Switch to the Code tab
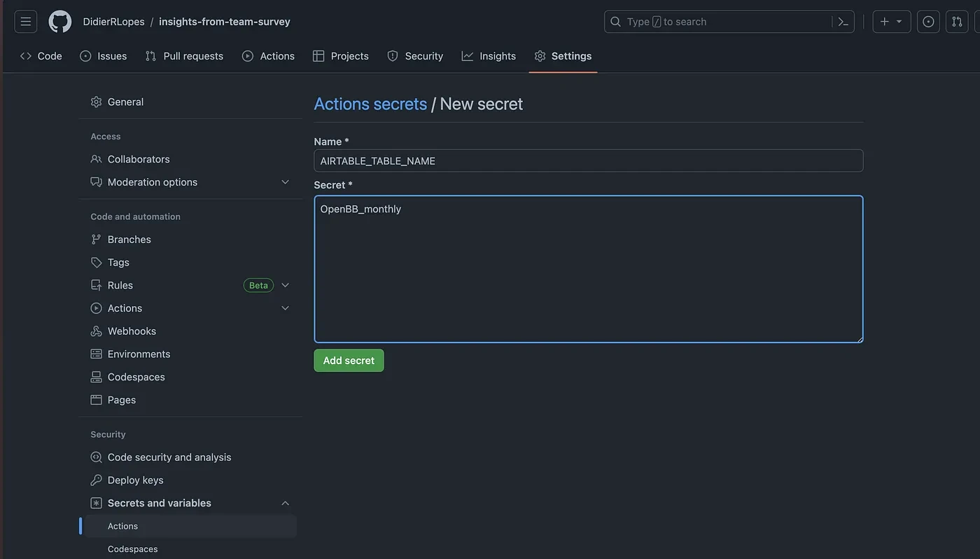 pos(41,56)
